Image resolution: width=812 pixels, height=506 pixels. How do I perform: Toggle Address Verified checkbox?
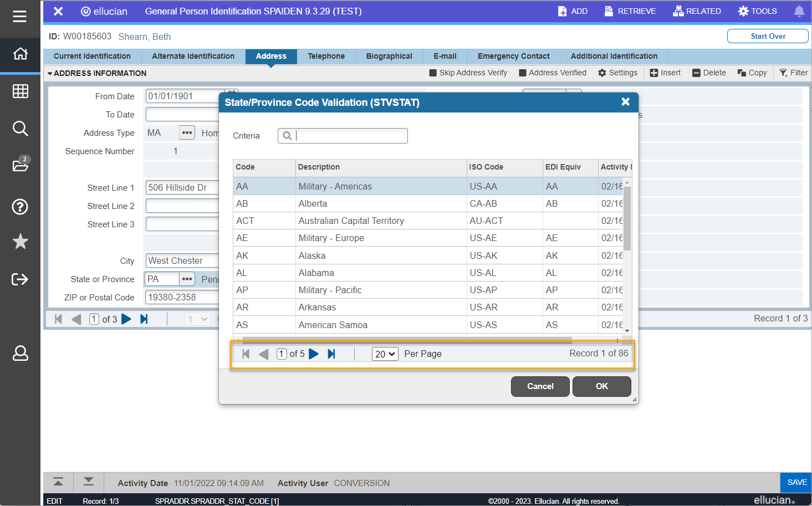click(522, 73)
